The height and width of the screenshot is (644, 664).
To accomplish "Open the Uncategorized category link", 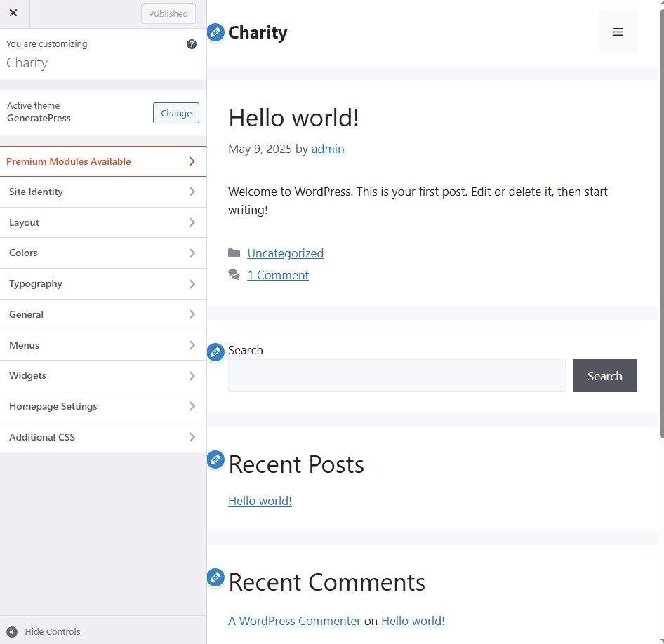I will [x=285, y=253].
